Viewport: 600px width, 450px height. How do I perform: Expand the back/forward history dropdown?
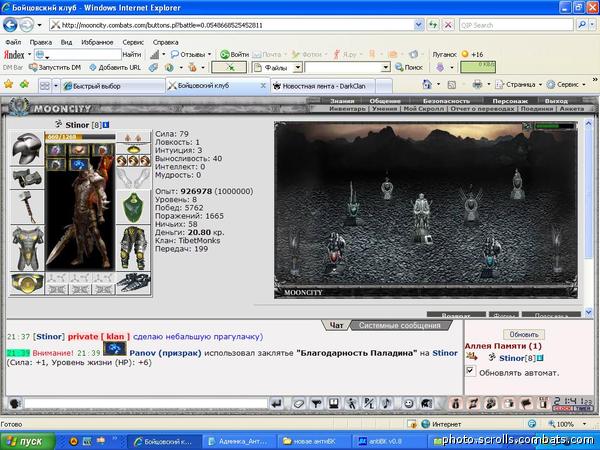[x=39, y=26]
